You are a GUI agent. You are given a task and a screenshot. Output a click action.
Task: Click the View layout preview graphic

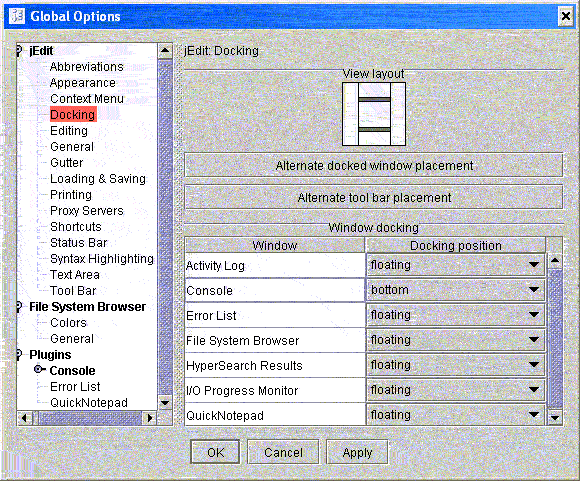click(x=374, y=114)
